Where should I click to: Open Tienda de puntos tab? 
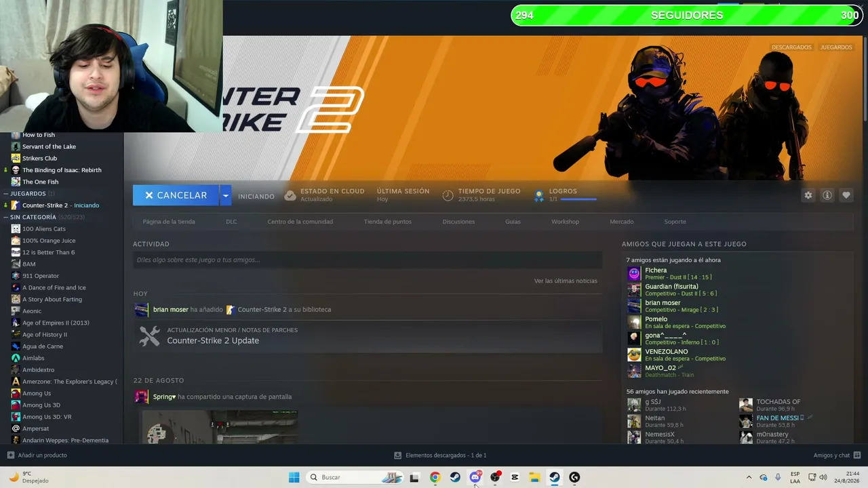[x=388, y=222]
